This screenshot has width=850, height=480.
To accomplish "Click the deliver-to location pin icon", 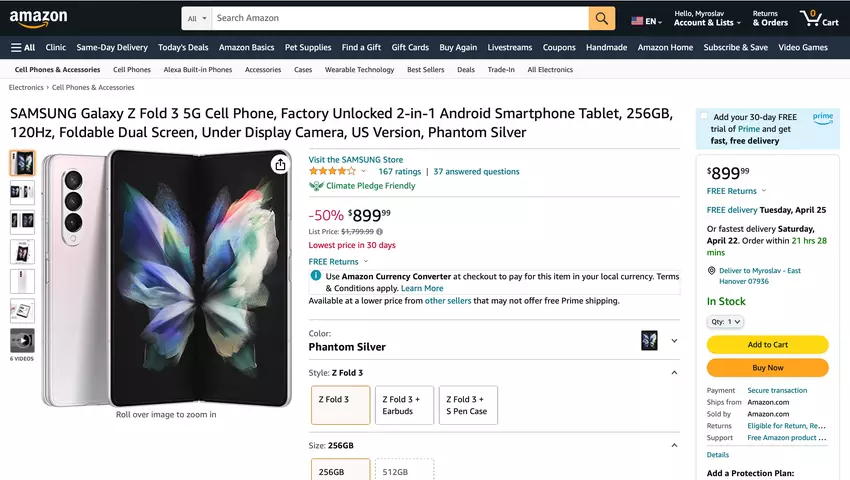I will click(711, 270).
